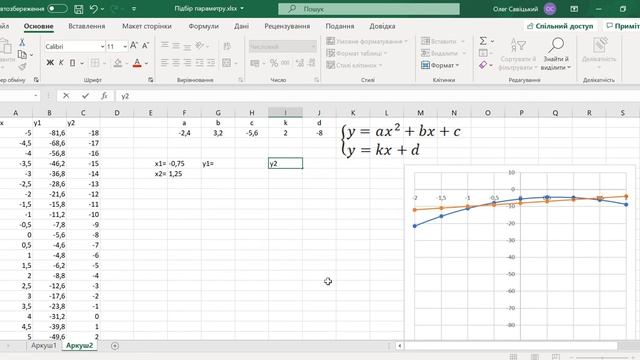Click the formula bar Cancel X icon
Viewport: 640px width, 360px height.
pos(66,96)
